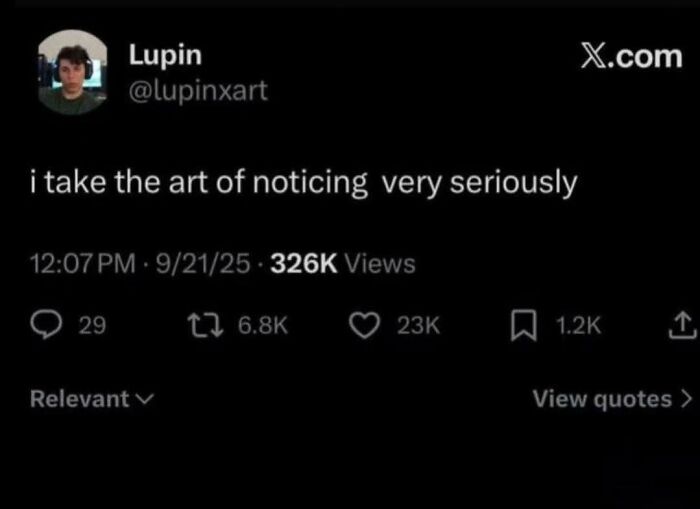The width and height of the screenshot is (700, 509).
Task: Open Lupin's profile picture
Action: pyautogui.click(x=73, y=73)
